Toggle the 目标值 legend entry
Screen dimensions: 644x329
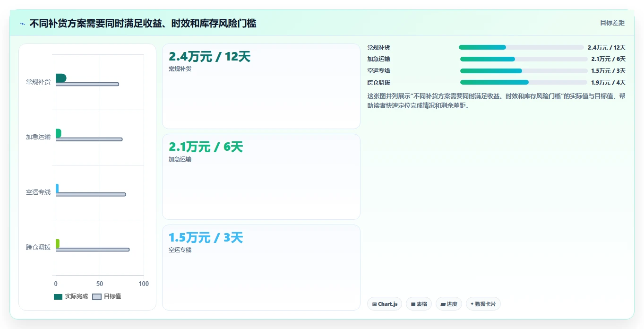[107, 296]
